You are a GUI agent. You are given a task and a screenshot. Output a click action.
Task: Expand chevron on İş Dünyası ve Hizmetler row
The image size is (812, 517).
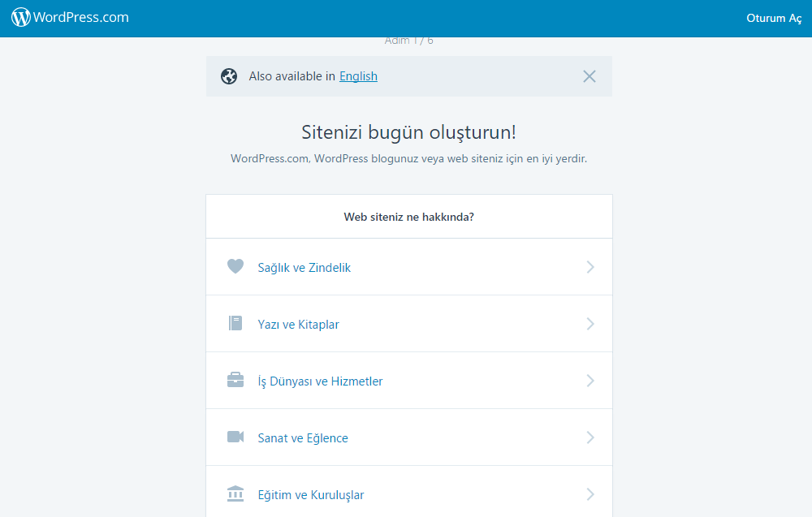click(x=590, y=381)
